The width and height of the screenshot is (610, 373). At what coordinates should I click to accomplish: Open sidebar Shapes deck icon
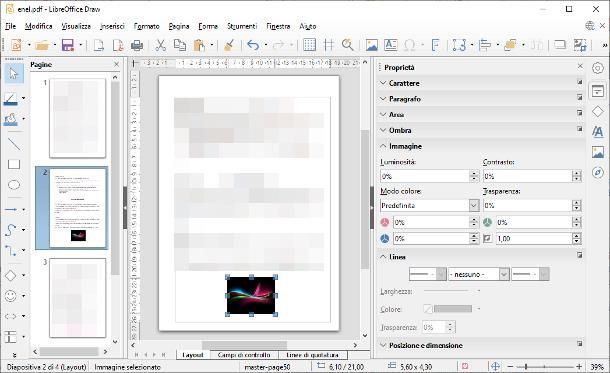pyautogui.click(x=598, y=112)
